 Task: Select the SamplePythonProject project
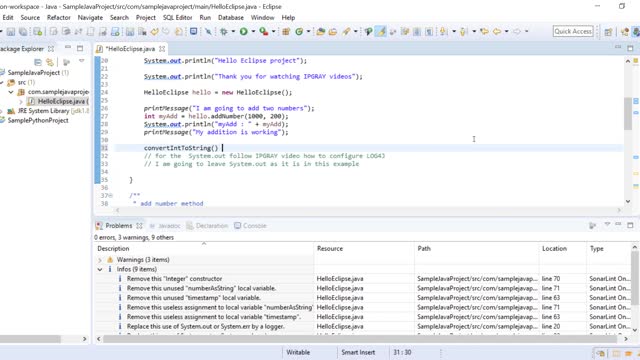click(x=38, y=120)
